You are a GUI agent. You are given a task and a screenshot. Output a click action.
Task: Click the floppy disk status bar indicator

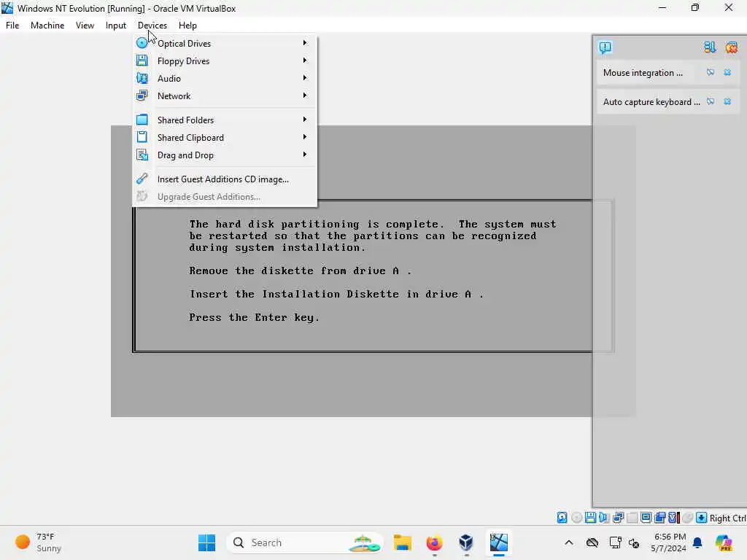coord(590,518)
